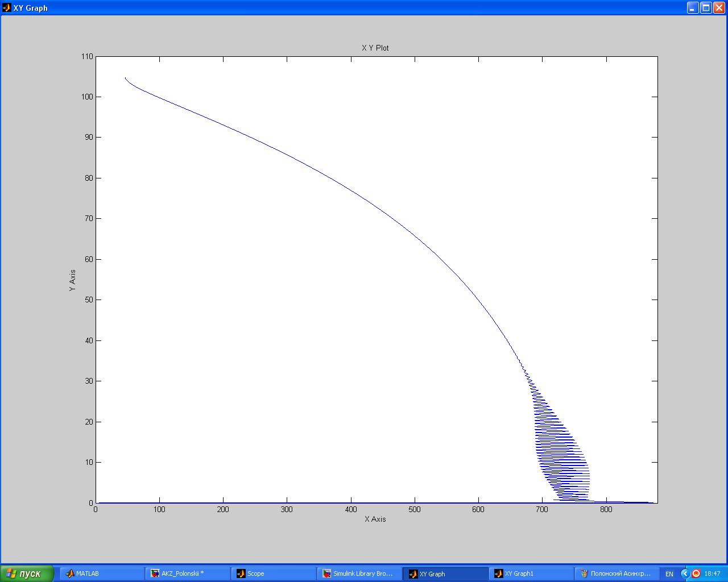Expand hidden tray icons arrow
Screen dimensions: 728x582
(x=685, y=574)
